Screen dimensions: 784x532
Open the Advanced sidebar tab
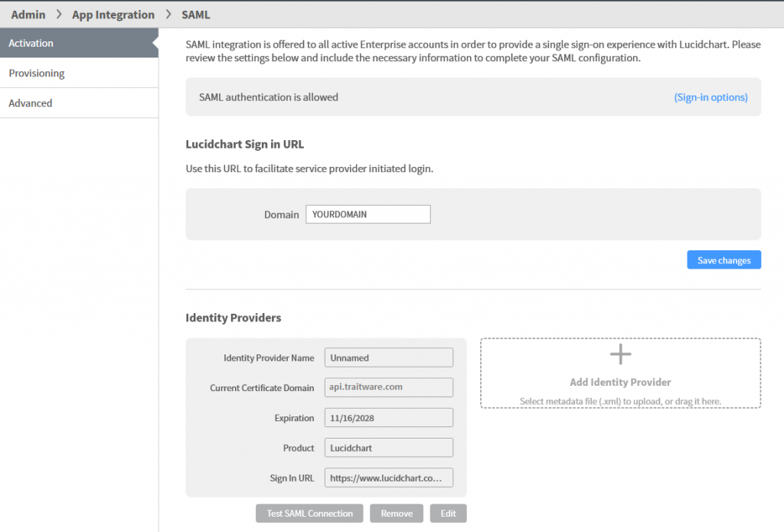(79, 103)
